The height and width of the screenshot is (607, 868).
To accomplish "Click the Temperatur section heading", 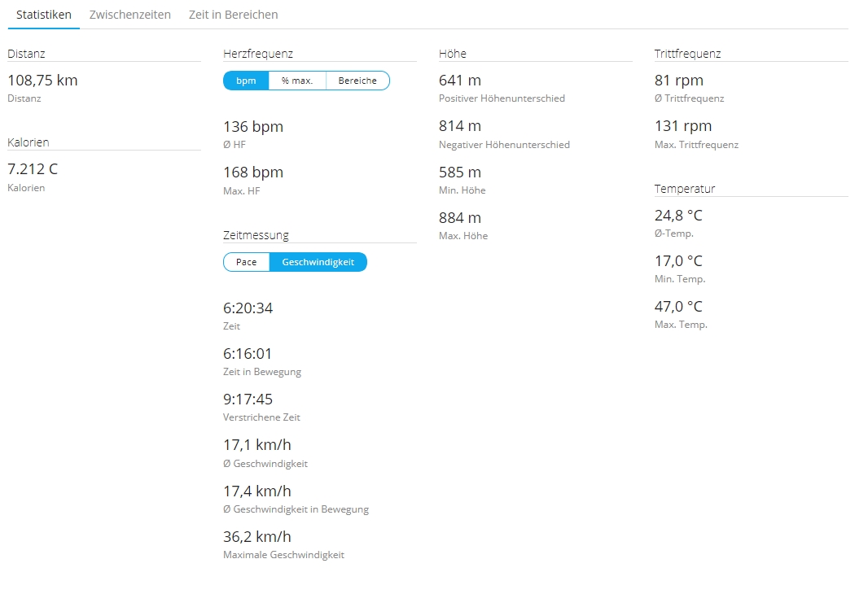I will point(685,189).
